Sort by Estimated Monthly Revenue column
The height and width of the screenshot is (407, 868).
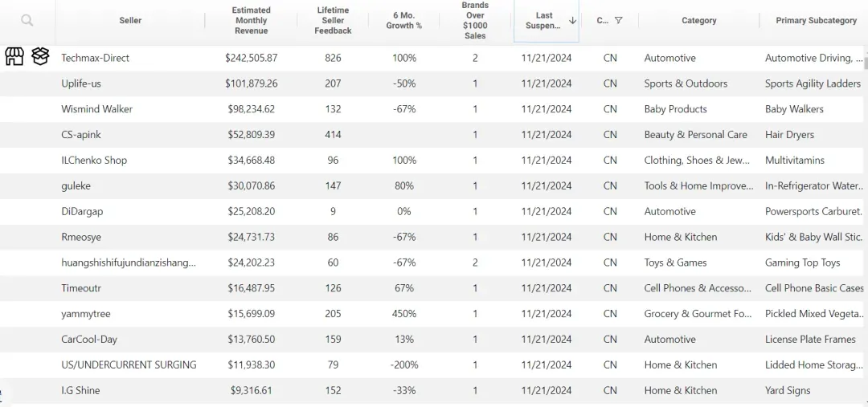click(251, 20)
